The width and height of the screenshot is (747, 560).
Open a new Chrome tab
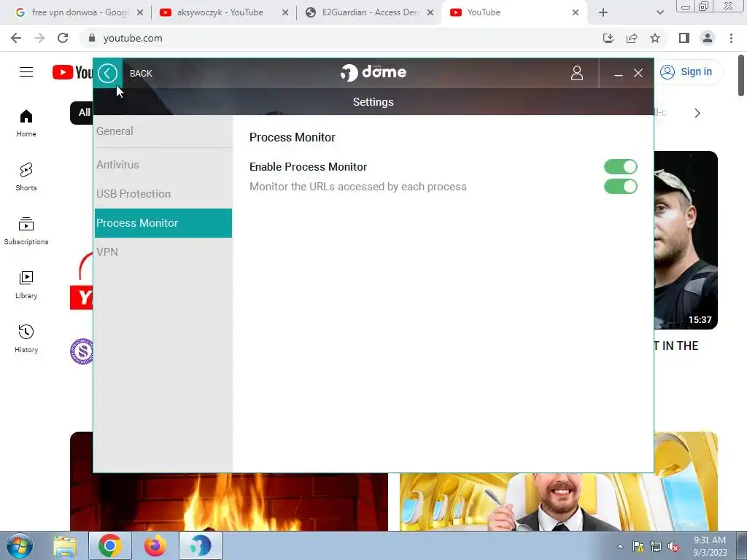click(603, 13)
